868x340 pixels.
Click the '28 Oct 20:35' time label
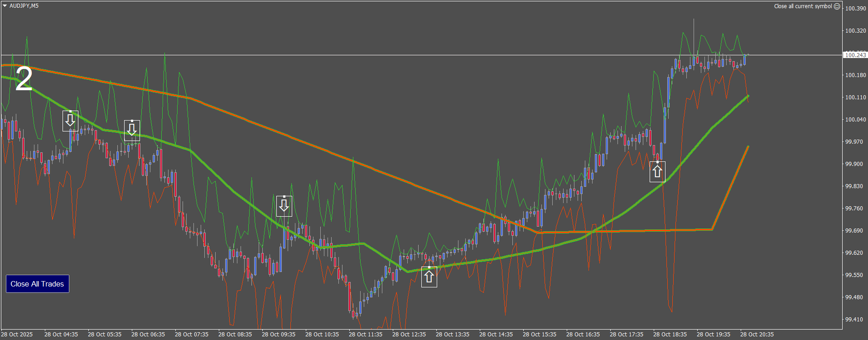(x=757, y=335)
